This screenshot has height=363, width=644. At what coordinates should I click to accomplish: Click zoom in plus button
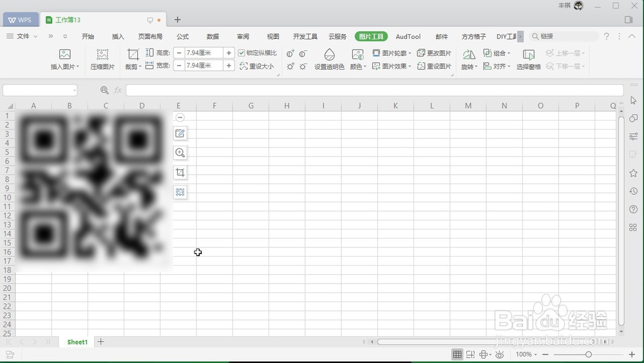(x=632, y=355)
